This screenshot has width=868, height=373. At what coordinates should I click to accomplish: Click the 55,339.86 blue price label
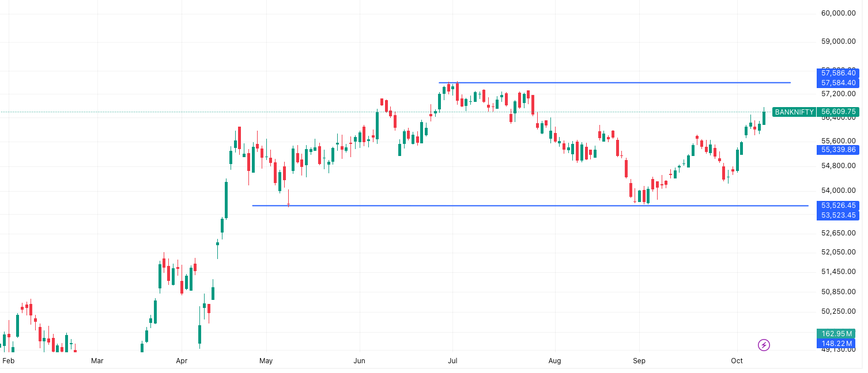[x=838, y=150]
